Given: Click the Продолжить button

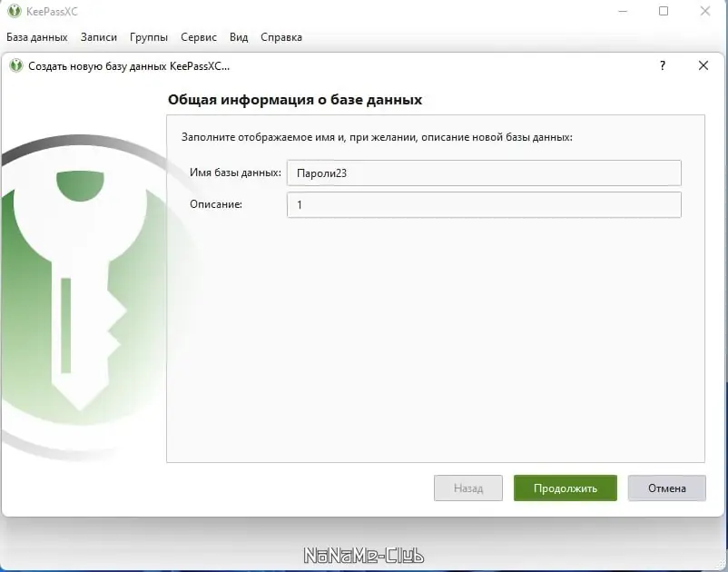Looking at the screenshot, I should [x=565, y=488].
